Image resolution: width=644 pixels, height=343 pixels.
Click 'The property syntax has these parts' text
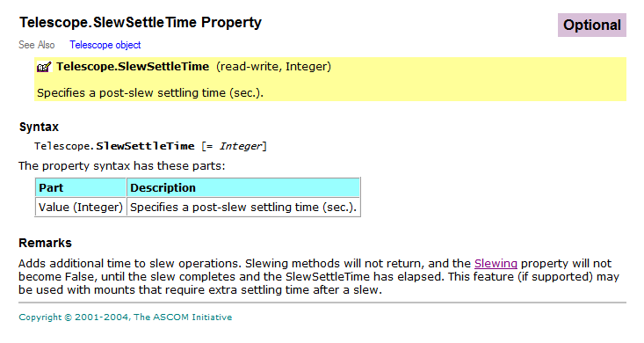tap(122, 165)
